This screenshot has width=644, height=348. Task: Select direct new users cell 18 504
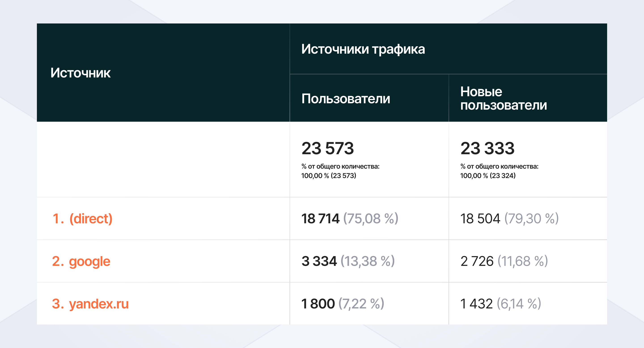point(480,219)
